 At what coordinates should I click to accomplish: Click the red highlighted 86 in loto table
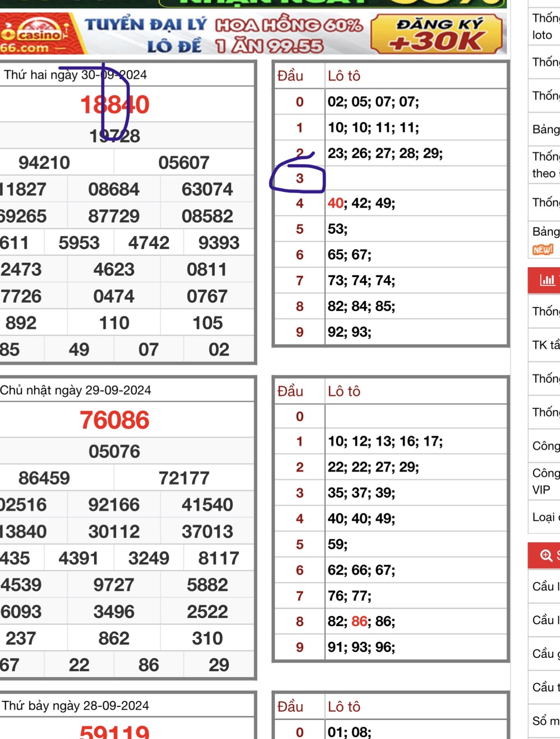(x=359, y=622)
